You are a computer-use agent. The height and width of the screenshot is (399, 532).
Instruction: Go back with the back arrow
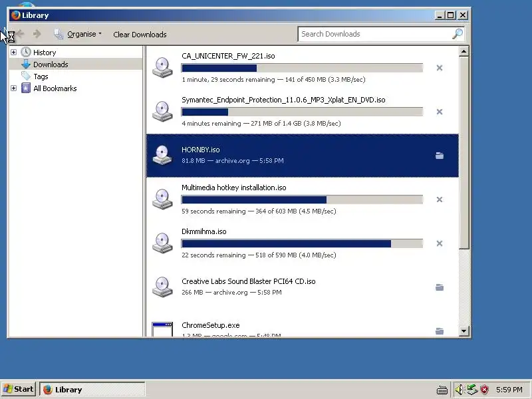[x=20, y=34]
